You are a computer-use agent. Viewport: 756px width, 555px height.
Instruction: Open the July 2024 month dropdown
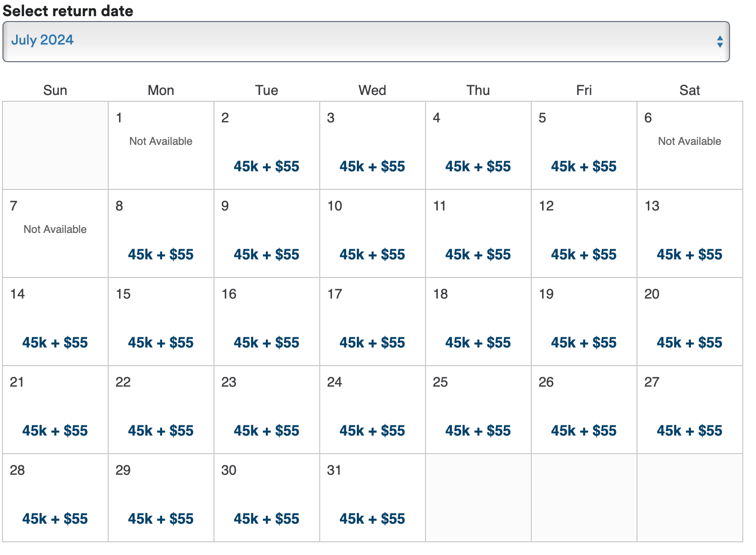click(365, 41)
